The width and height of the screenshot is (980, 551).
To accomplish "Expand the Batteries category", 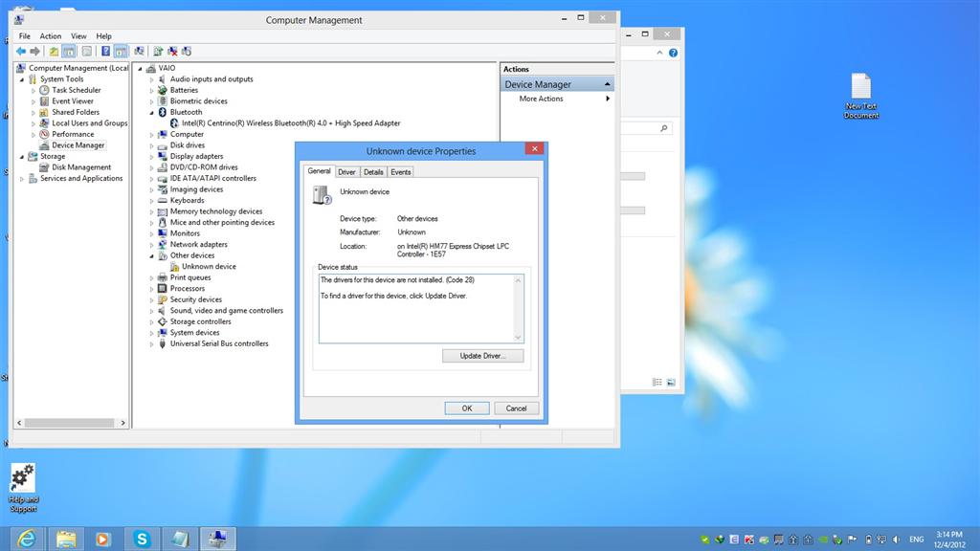I will click(151, 91).
